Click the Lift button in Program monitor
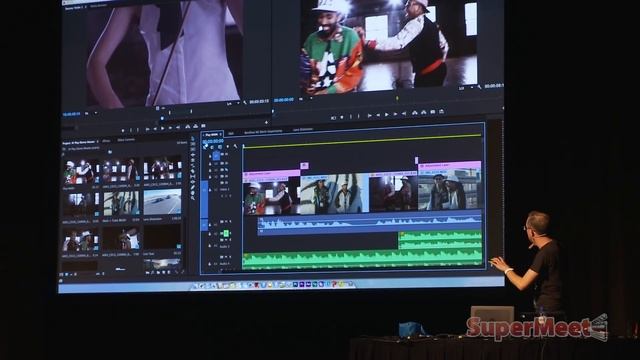This screenshot has width=640, height=360. (415, 113)
